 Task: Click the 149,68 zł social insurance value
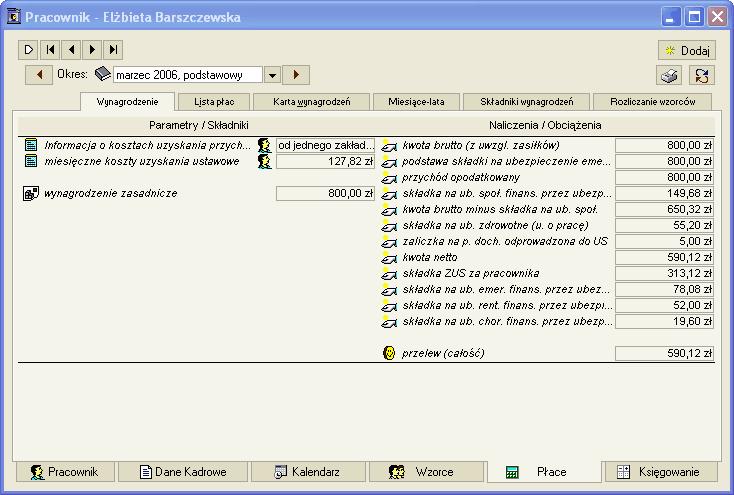[x=664, y=193]
